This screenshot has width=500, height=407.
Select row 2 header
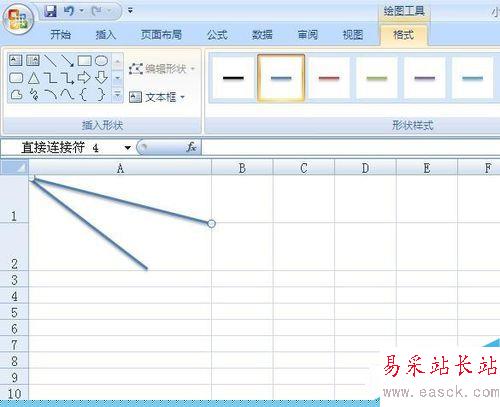click(x=14, y=247)
